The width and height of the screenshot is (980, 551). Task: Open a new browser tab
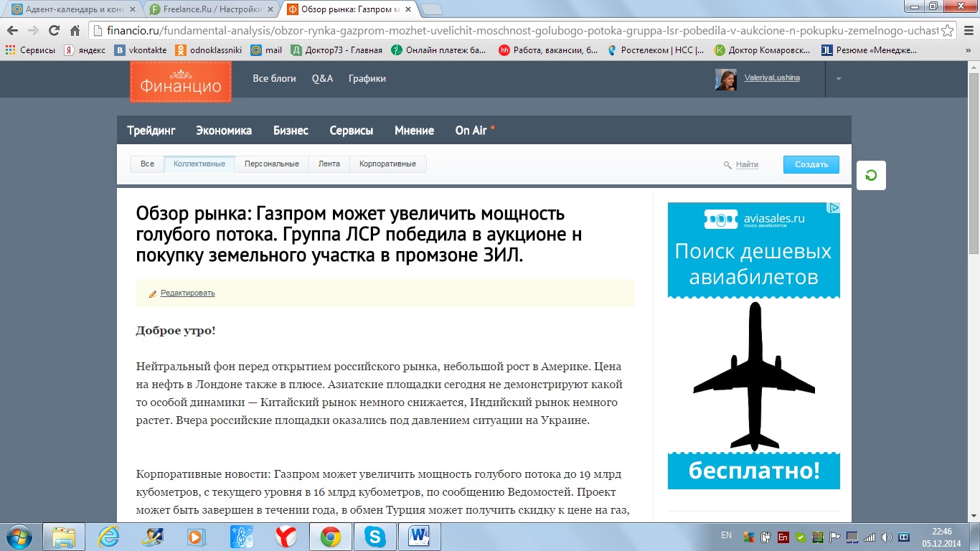431,10
